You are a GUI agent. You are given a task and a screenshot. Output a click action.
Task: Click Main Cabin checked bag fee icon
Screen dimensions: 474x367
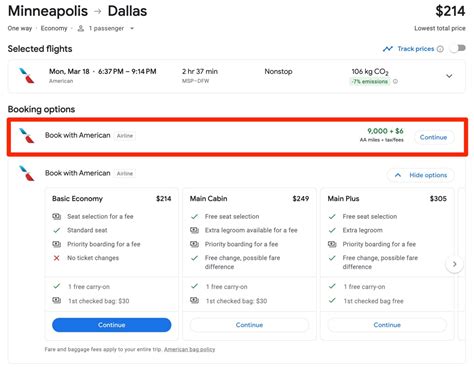pos(194,300)
